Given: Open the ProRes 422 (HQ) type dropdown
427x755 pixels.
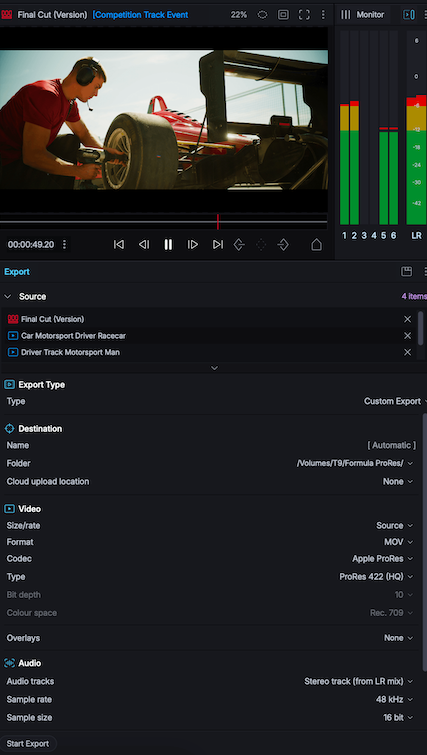Looking at the screenshot, I should (x=376, y=576).
